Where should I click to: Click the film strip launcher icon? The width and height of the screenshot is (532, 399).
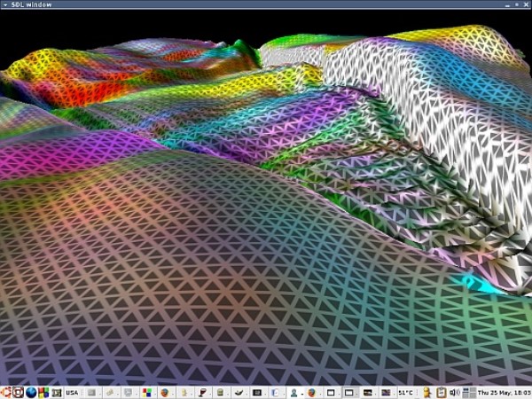point(55,392)
